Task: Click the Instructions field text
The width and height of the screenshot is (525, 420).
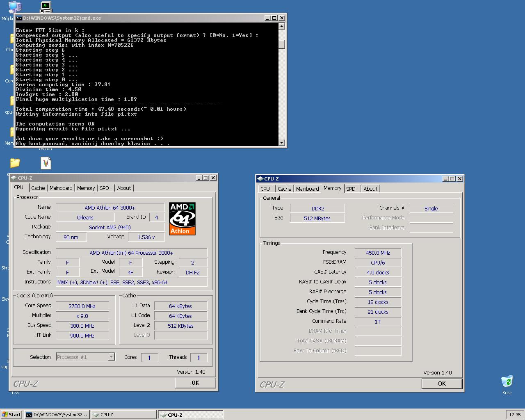Action: coord(131,282)
